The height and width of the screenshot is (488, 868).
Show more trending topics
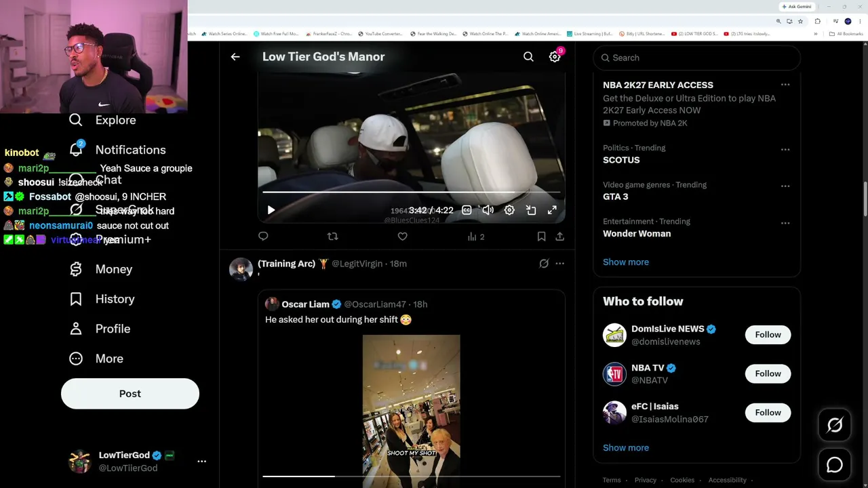626,262
